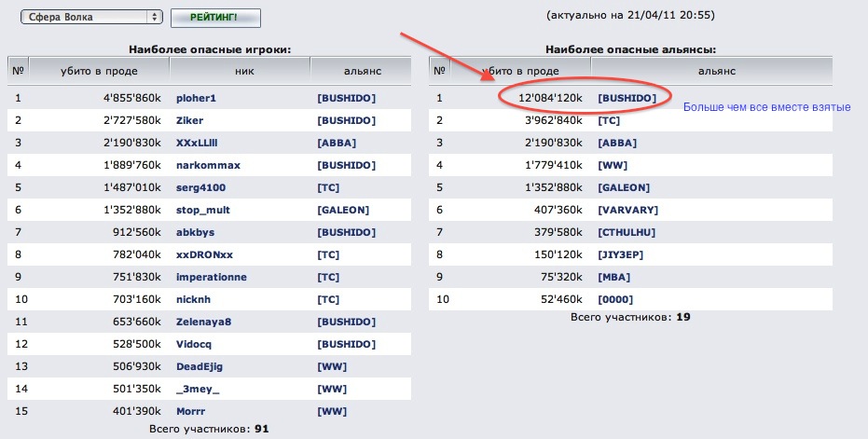Open stop_mult player profile
868x439 pixels.
pyautogui.click(x=202, y=210)
